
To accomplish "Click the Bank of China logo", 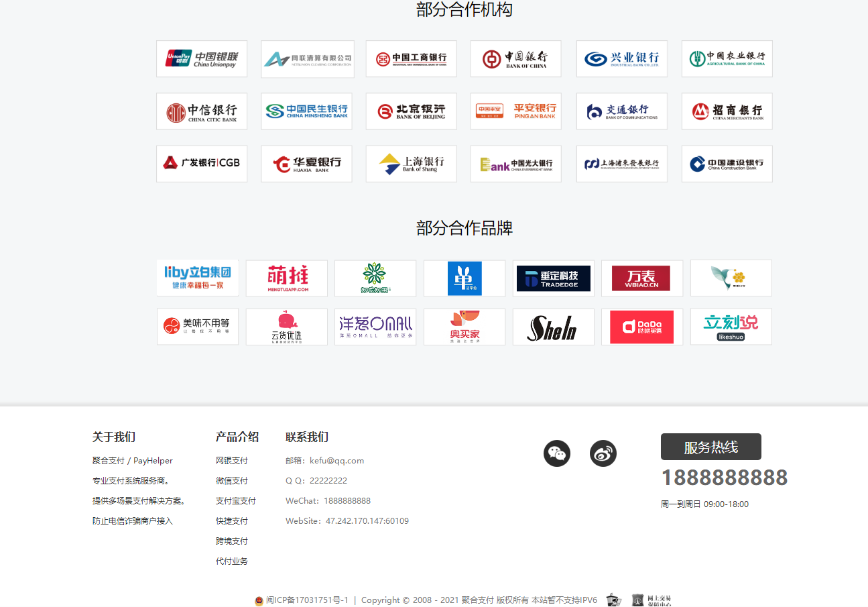I will tap(516, 59).
